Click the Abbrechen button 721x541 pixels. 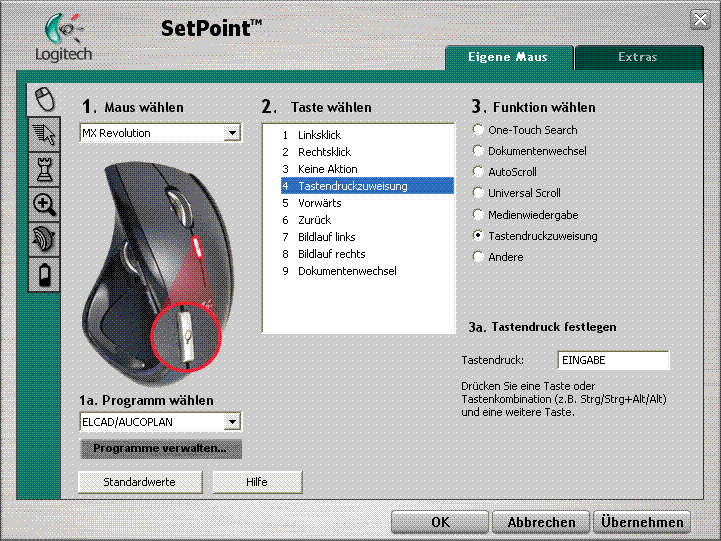pyautogui.click(x=541, y=522)
